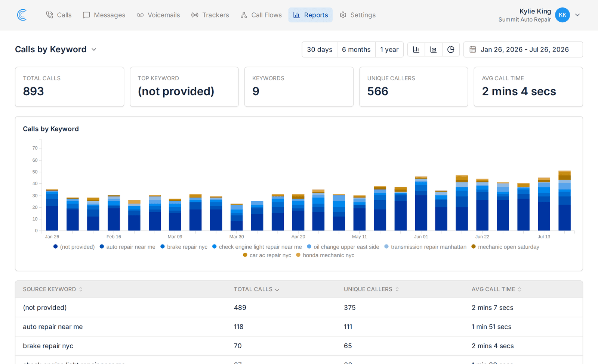This screenshot has width=598, height=364.
Task: Click the Keywords count card
Action: (x=299, y=87)
